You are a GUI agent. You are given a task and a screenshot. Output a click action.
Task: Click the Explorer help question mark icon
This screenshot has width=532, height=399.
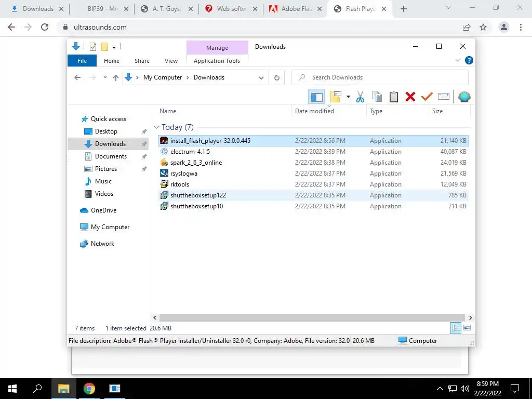(x=469, y=60)
